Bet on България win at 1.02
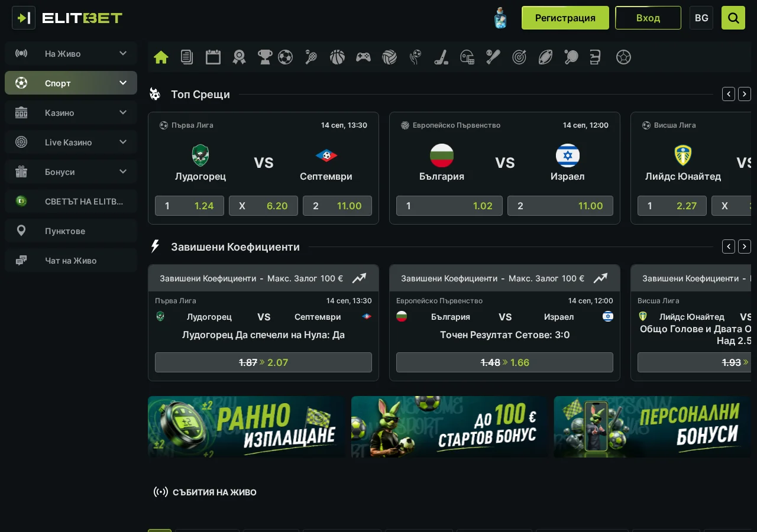757x532 pixels. (449, 206)
